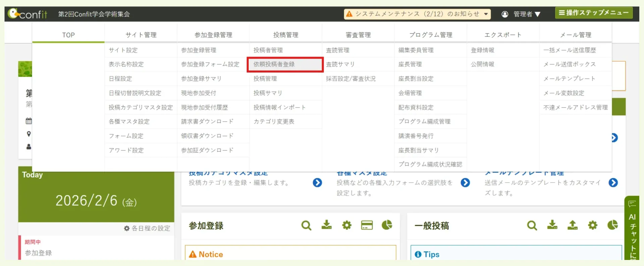644x266 pixels.
Task: Select 公開情報 under エクスポート
Action: click(503, 64)
